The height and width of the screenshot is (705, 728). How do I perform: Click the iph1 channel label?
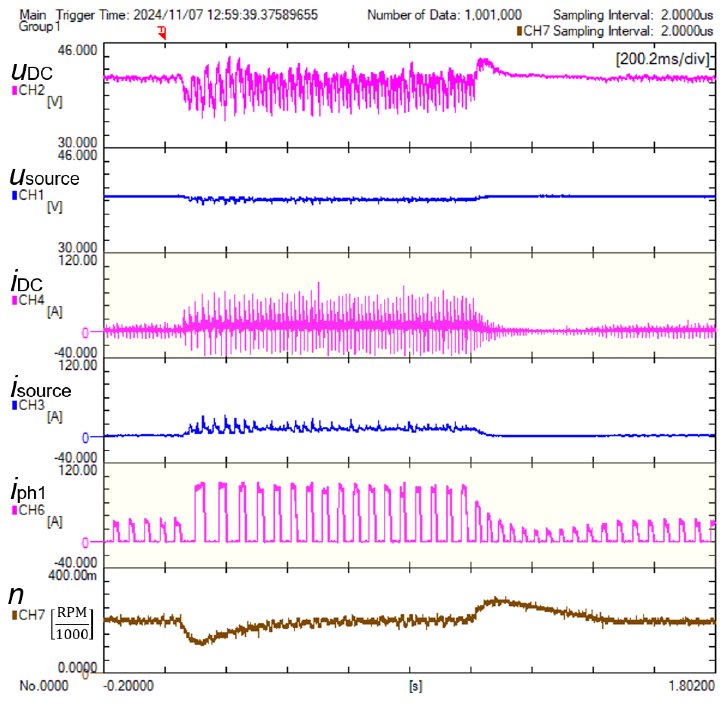click(28, 491)
